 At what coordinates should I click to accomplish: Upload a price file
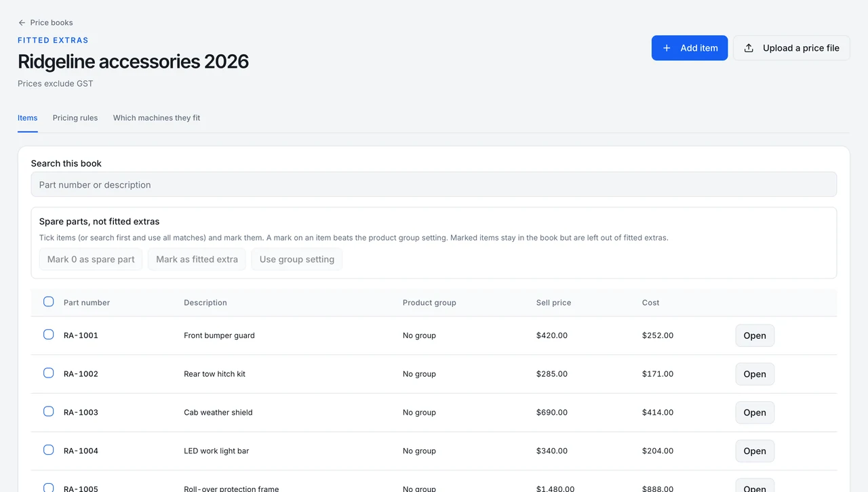791,48
